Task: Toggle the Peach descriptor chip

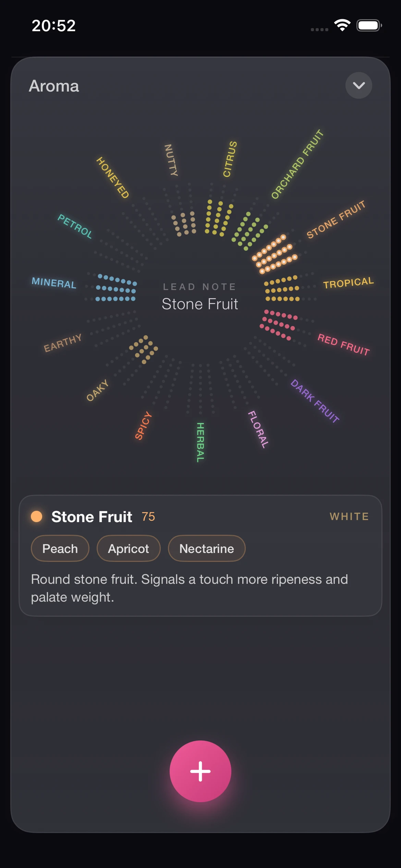Action: pyautogui.click(x=60, y=548)
